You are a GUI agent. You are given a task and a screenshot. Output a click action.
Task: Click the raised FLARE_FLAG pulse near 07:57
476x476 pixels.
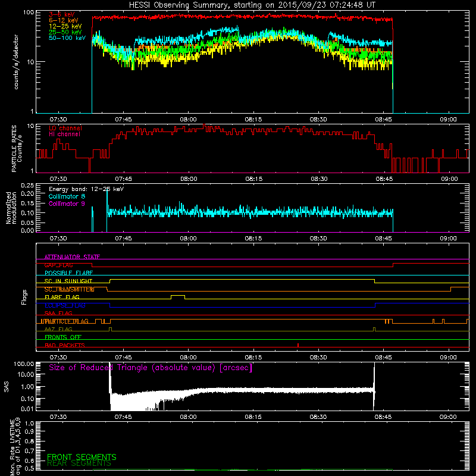(178, 296)
